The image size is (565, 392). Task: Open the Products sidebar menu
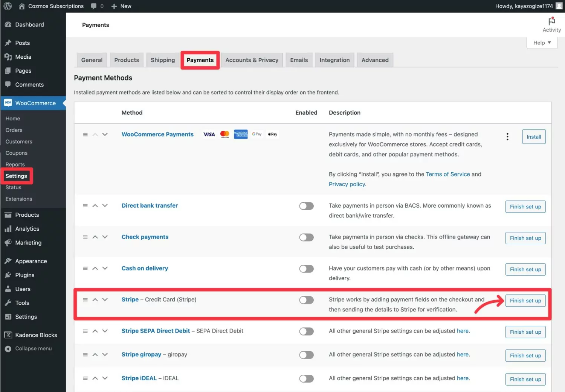click(27, 215)
